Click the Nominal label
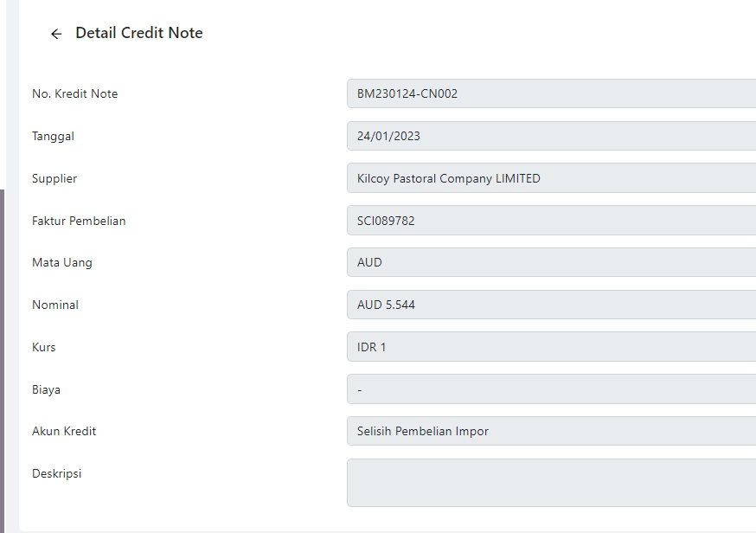Viewport: 756px width, 533px height. tap(55, 305)
